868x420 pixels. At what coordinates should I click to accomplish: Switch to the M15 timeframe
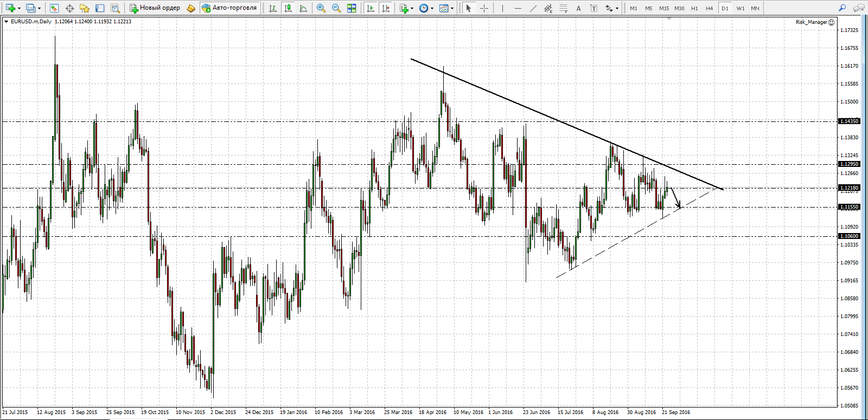[x=664, y=8]
